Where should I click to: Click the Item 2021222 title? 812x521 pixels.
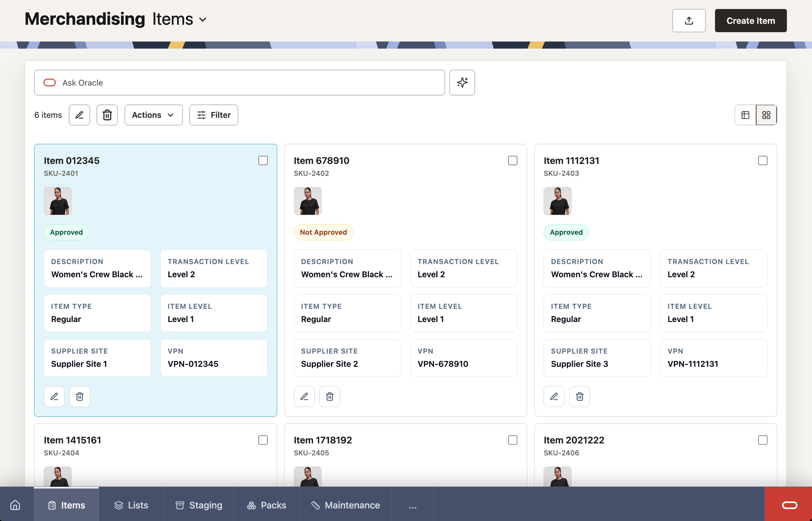click(574, 440)
